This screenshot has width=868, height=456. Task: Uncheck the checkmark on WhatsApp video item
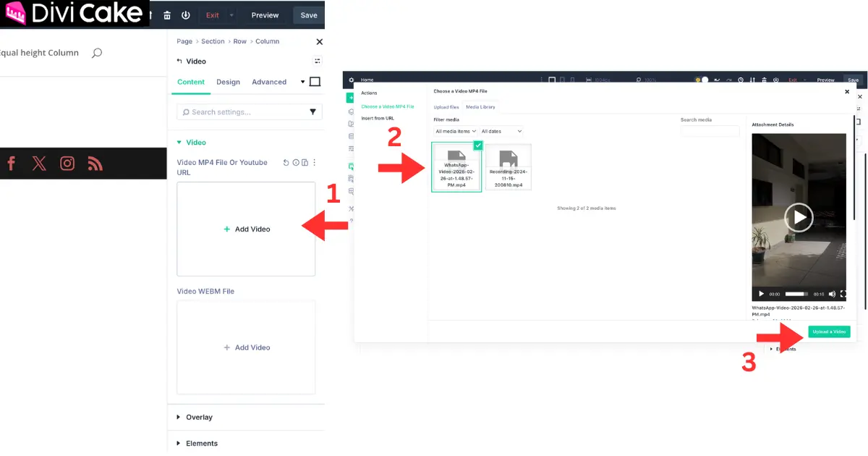pos(477,145)
